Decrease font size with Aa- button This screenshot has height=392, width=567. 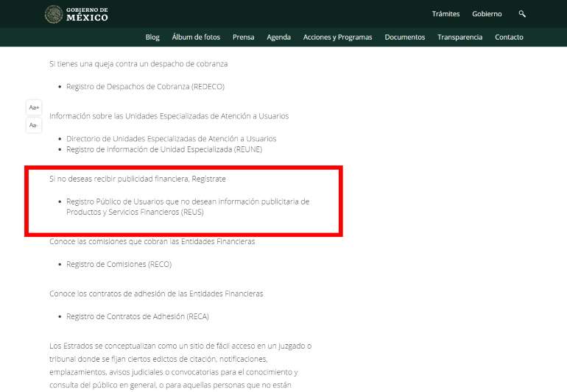(x=34, y=125)
